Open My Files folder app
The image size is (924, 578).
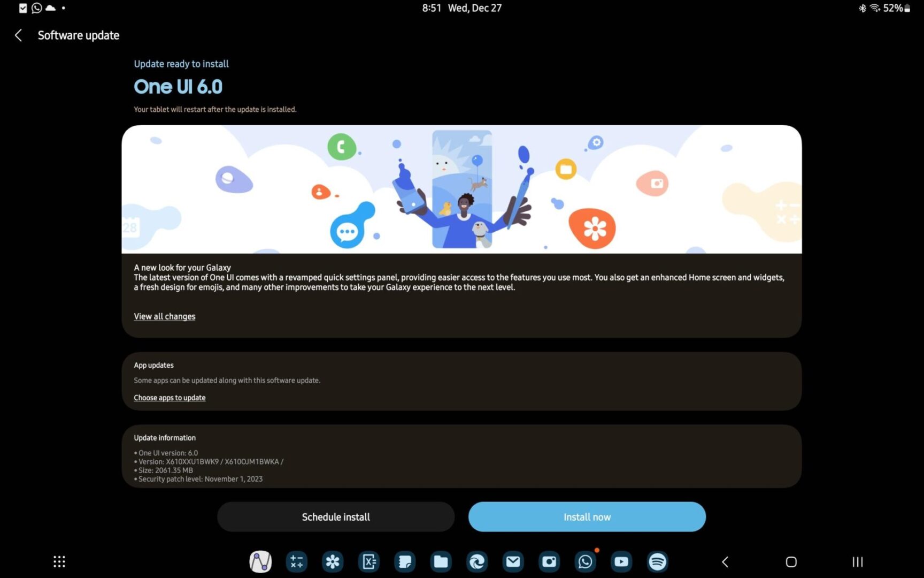(441, 561)
